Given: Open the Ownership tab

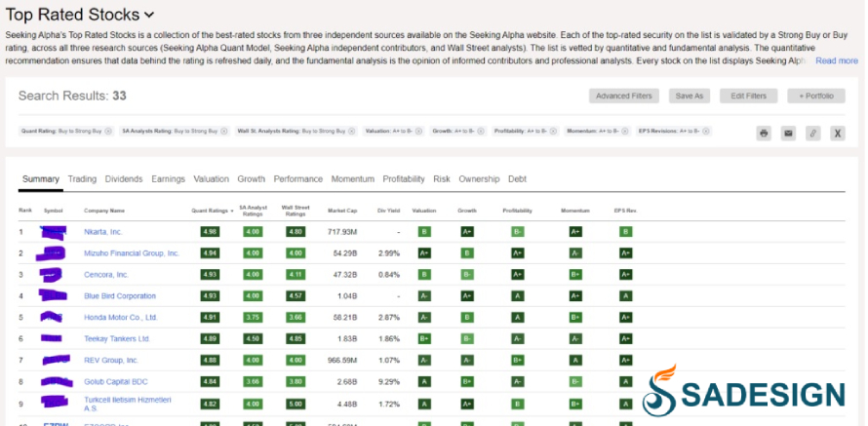Looking at the screenshot, I should [479, 179].
